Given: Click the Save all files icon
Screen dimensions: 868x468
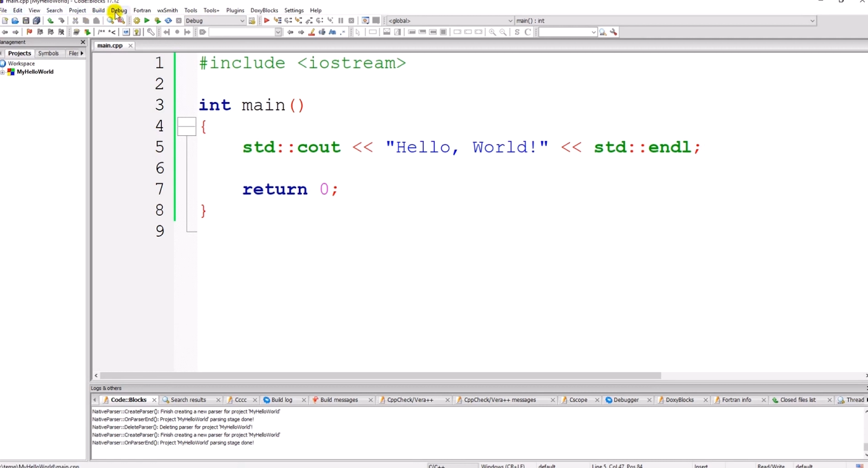Looking at the screenshot, I should [x=37, y=21].
